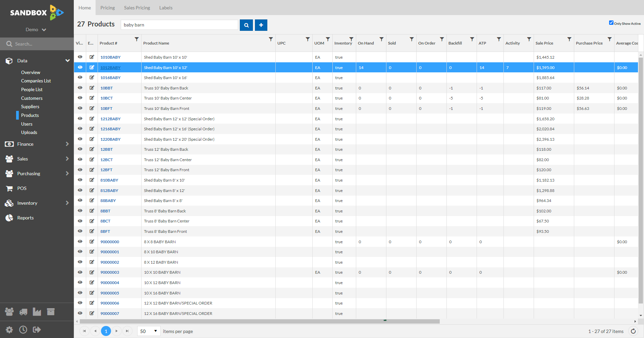Click the blue search magnifier button
The width and height of the screenshot is (644, 338).
tap(246, 25)
